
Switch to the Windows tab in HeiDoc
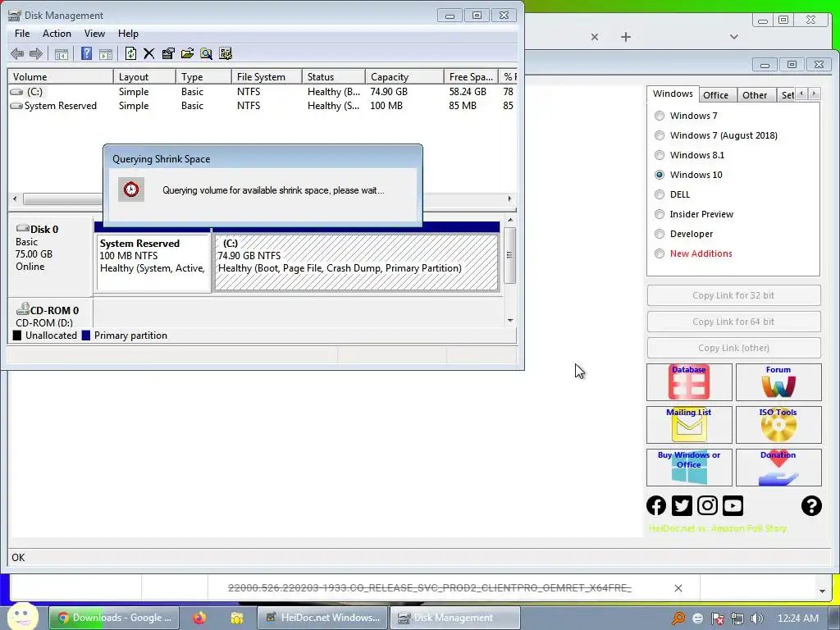pyautogui.click(x=673, y=94)
